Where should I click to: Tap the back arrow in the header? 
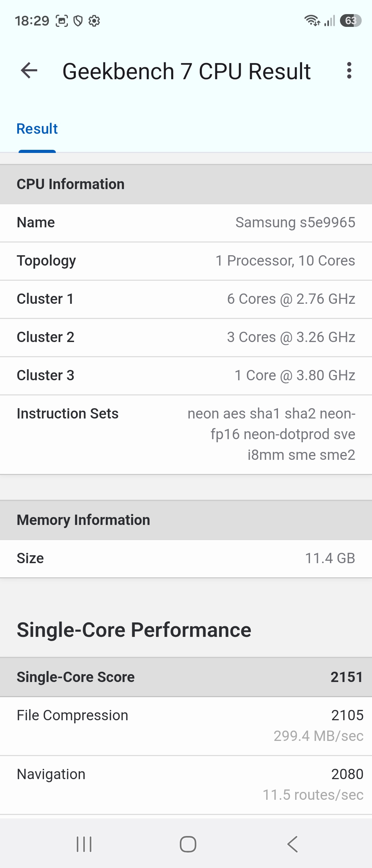click(x=29, y=71)
